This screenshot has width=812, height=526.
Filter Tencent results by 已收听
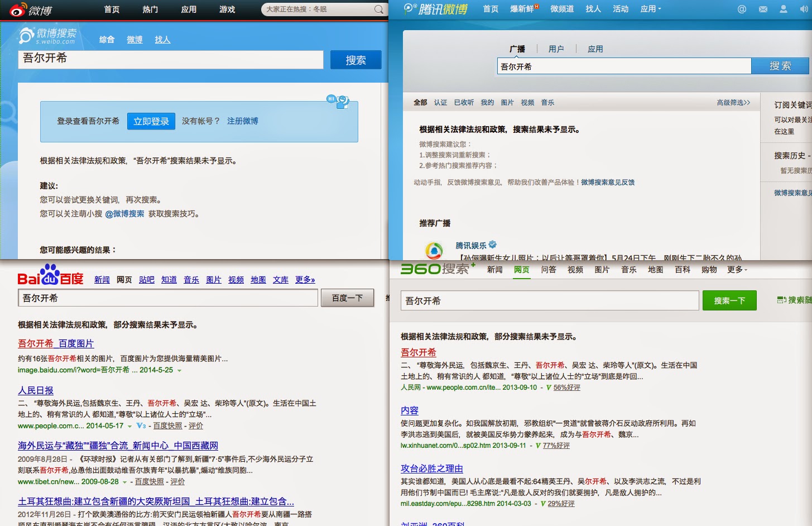(x=464, y=103)
